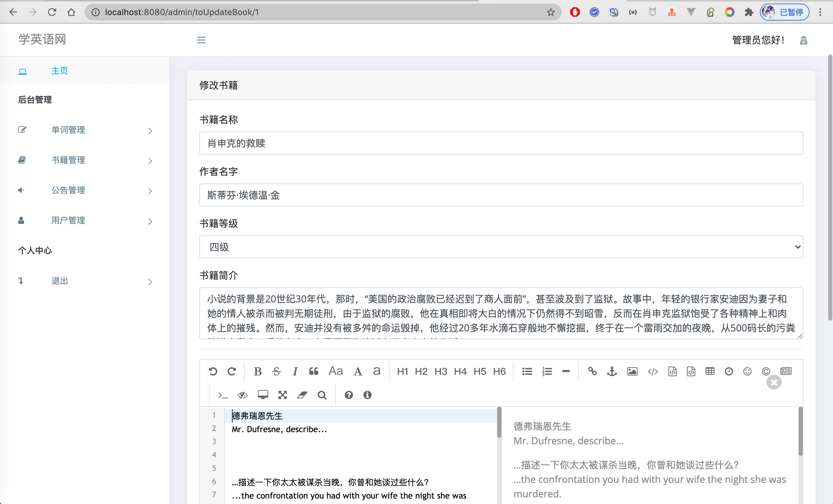Insert an image via the toolbar
Image resolution: width=833 pixels, height=504 pixels.
click(632, 372)
